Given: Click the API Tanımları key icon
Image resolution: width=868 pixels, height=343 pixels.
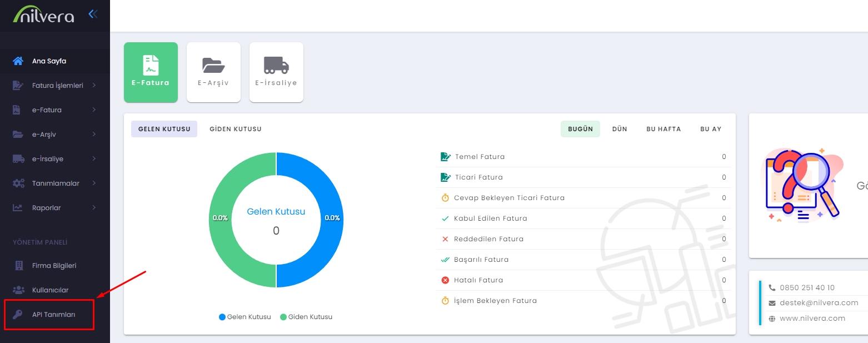Looking at the screenshot, I should (18, 315).
